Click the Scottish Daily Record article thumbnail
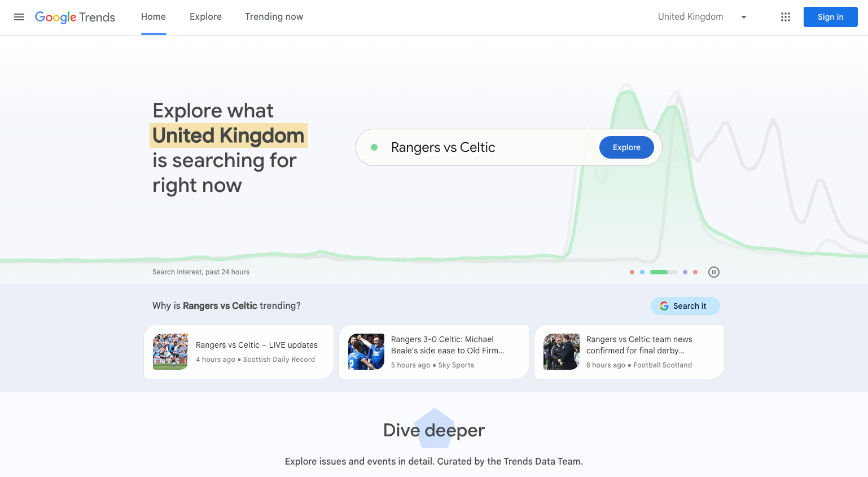 [170, 352]
